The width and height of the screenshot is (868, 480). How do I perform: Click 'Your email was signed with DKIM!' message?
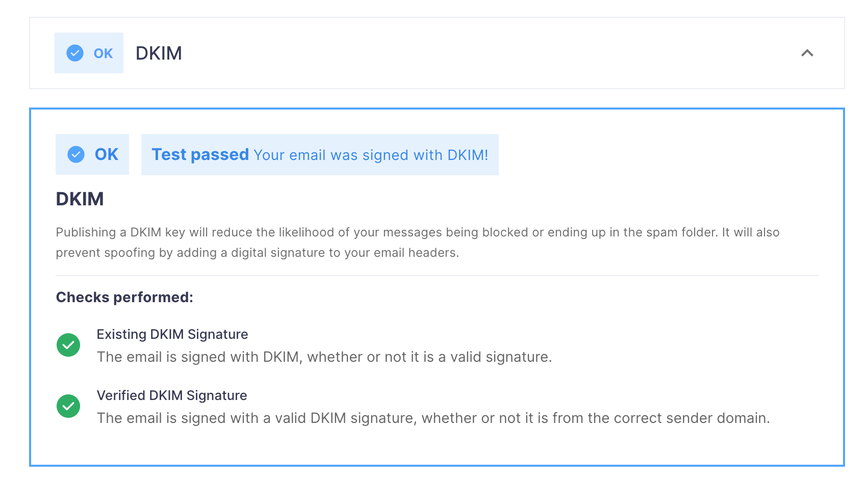(371, 155)
